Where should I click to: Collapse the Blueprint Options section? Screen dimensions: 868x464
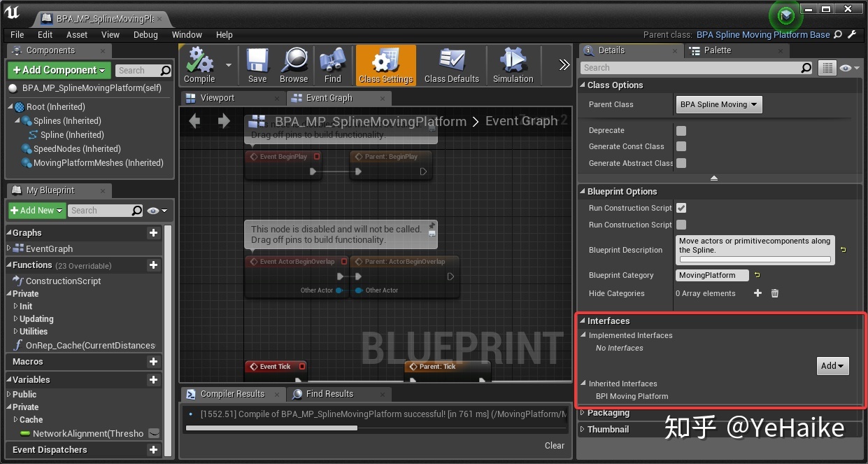pos(583,192)
